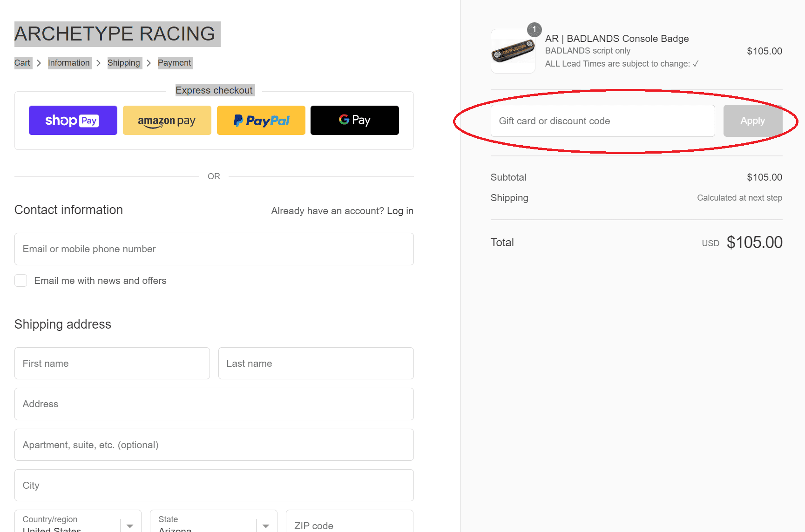Click the Subtotal label
The width and height of the screenshot is (805, 532).
(x=508, y=177)
